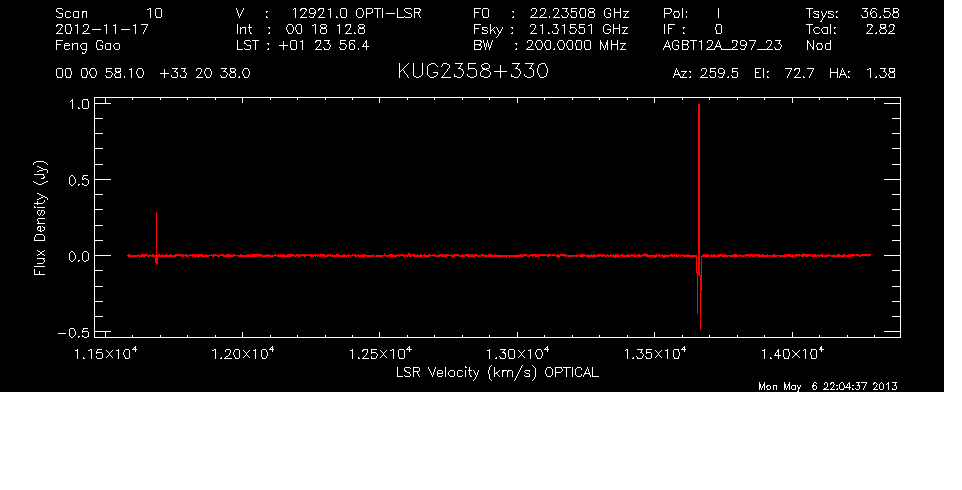
Task: Click the source name KUG2358+330
Action: 473,72
